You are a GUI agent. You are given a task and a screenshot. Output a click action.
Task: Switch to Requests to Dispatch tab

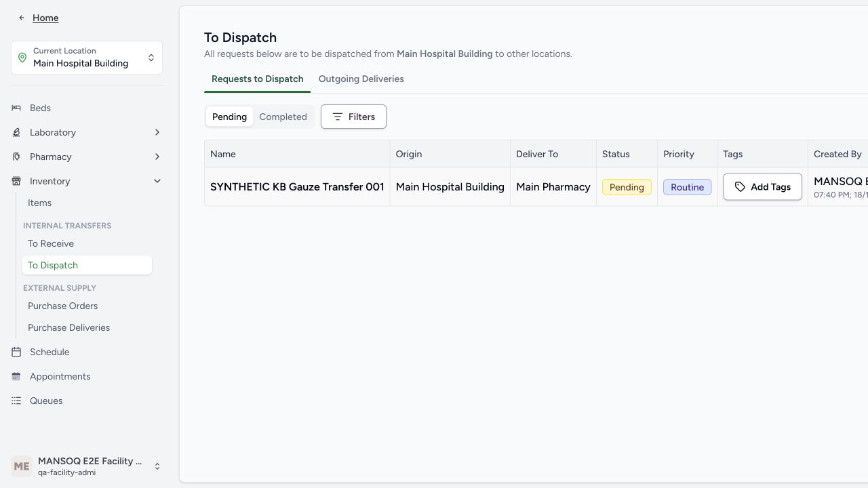(x=257, y=79)
